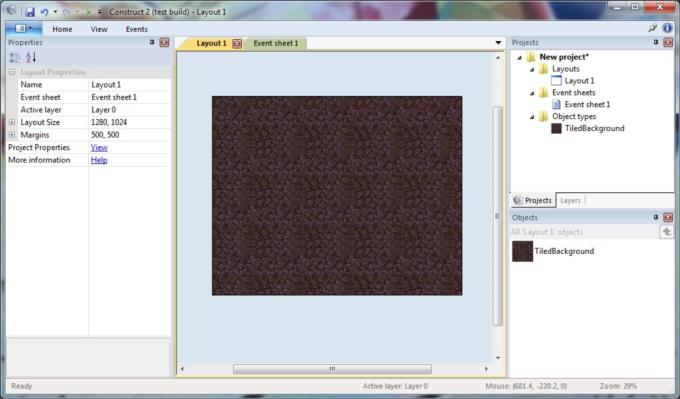The image size is (680, 399).
Task: Close the Layout 1 tab
Action: 237,43
